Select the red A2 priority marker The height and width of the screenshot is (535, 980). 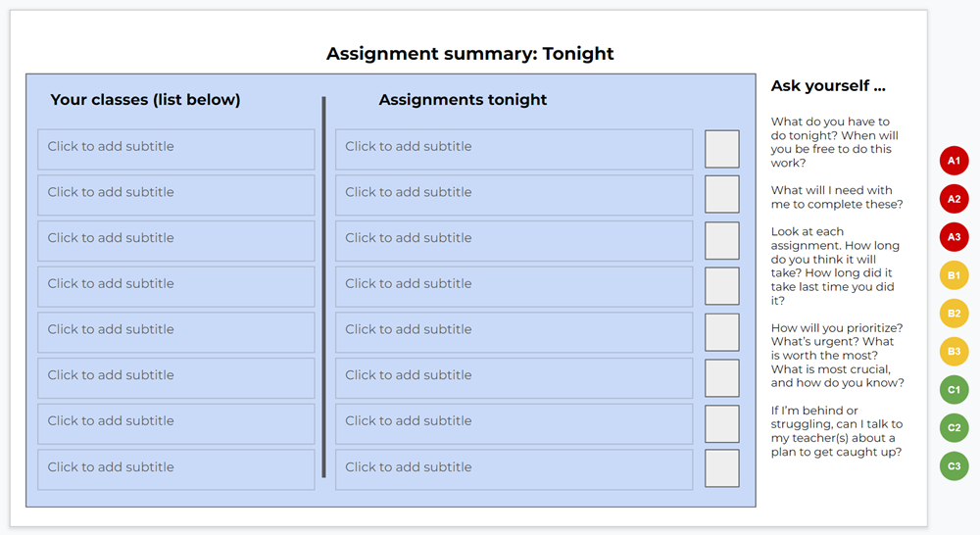pyautogui.click(x=954, y=199)
